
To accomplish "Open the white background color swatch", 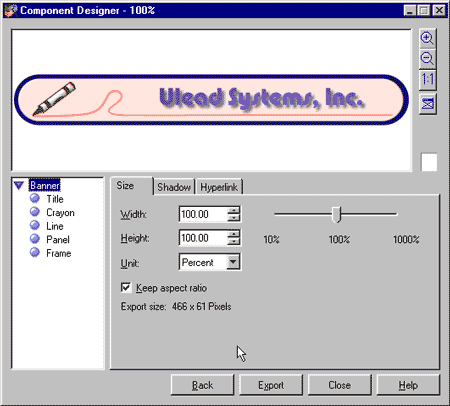I will (x=429, y=162).
